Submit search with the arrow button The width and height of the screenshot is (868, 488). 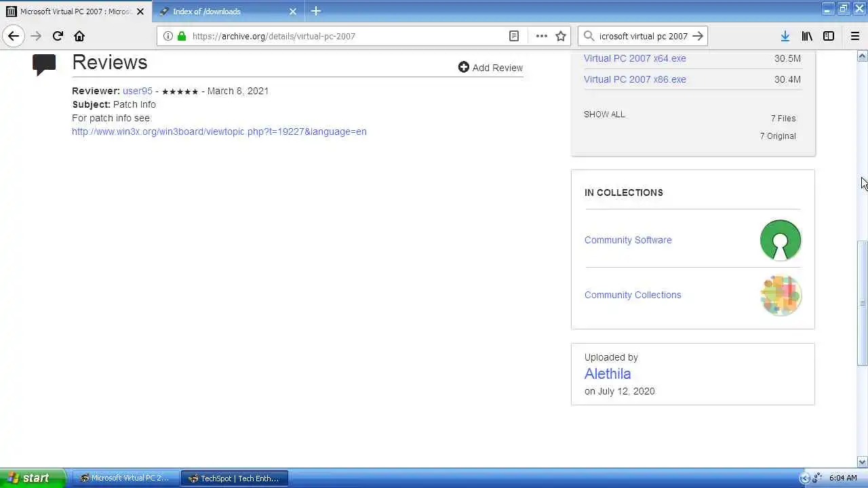pyautogui.click(x=698, y=36)
